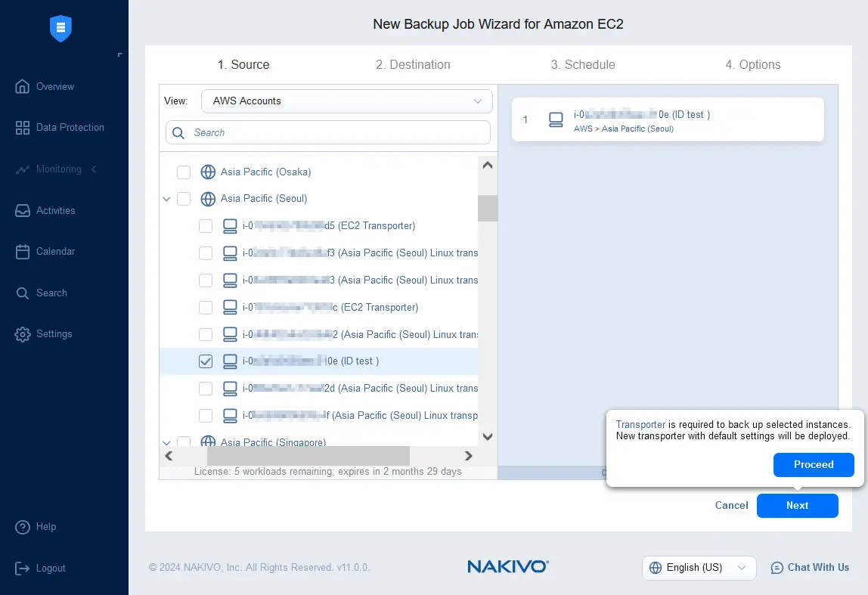
Task: Click instance icon of c (EC2 Transporter)
Action: [230, 307]
